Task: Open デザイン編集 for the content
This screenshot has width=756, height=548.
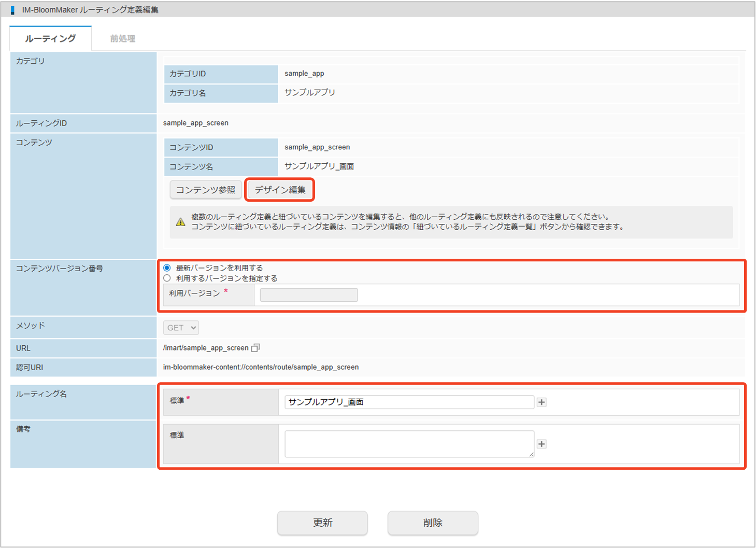Action: tap(280, 190)
